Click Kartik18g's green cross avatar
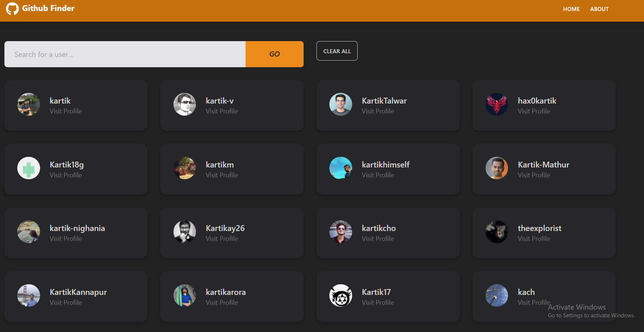The width and height of the screenshot is (644, 332). 28,168
